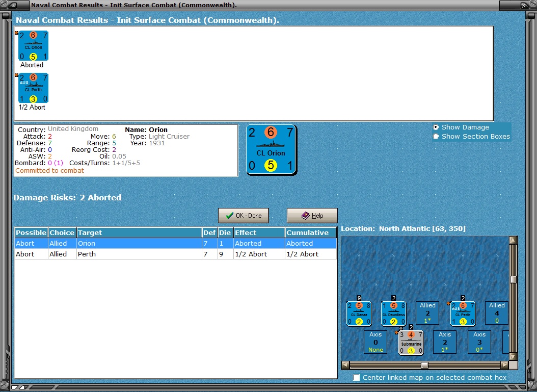This screenshot has height=392, width=537.
Task: Click the map vertical scrollbar thumb
Action: 513,280
